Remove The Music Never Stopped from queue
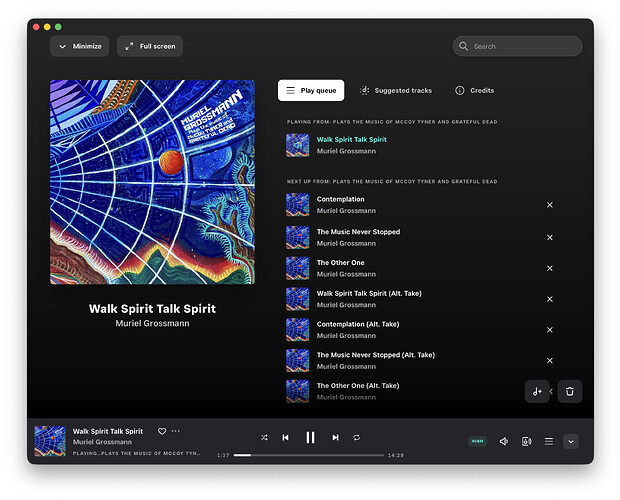The height and width of the screenshot is (500, 620). (550, 238)
